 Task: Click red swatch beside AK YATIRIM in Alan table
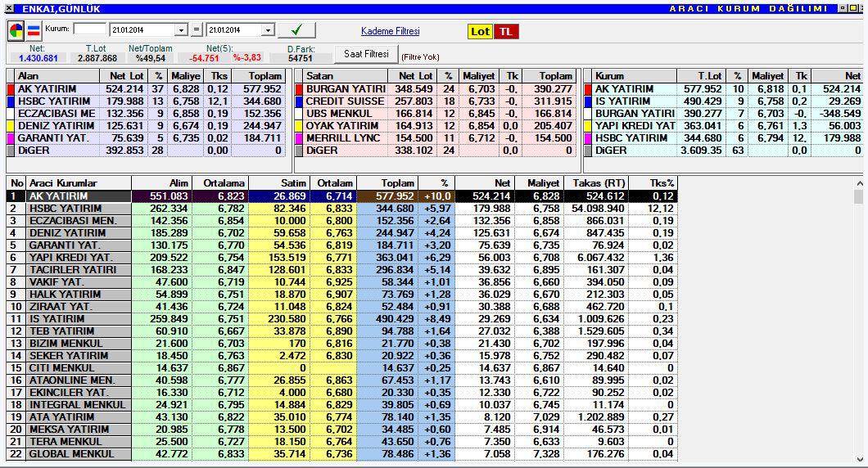tap(11, 89)
